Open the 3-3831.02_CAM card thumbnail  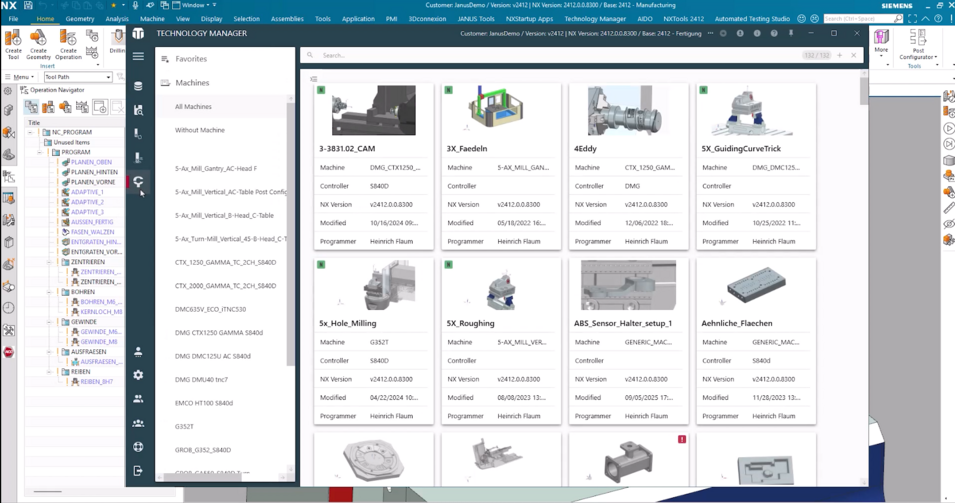373,110
